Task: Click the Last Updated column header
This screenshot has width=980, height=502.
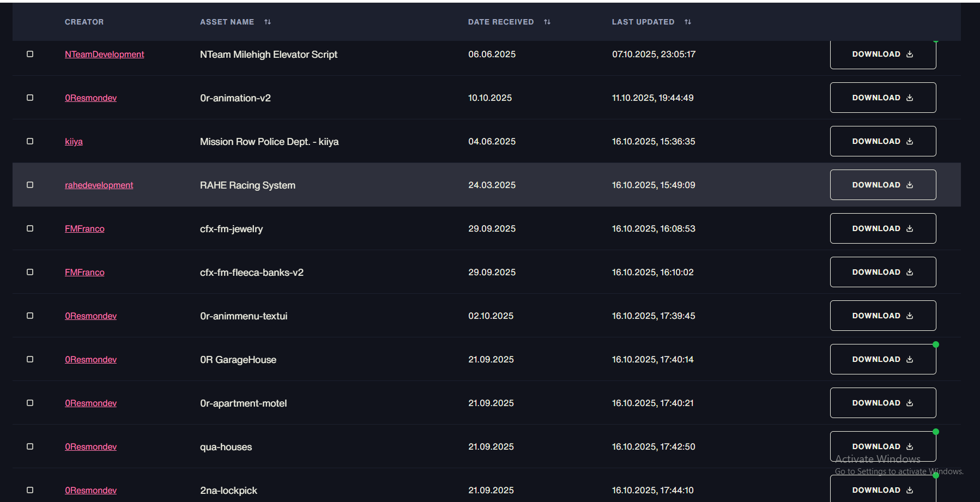Action: coord(643,22)
